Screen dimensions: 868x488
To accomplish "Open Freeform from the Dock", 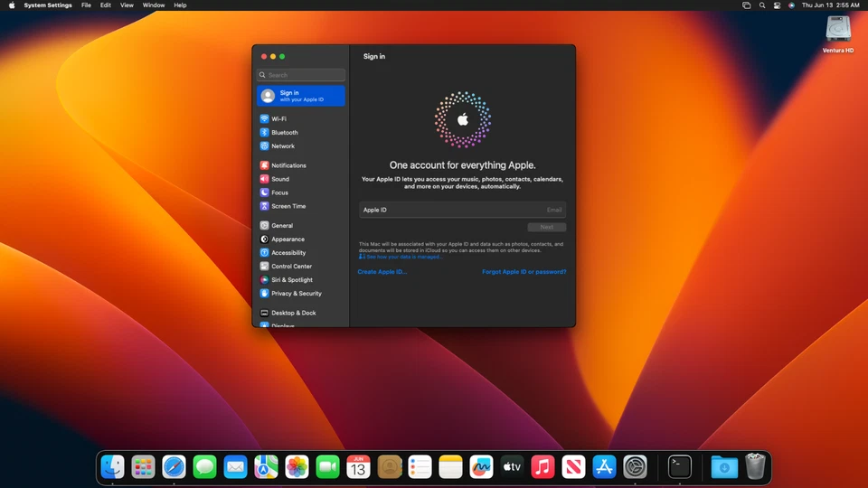I will pos(481,467).
